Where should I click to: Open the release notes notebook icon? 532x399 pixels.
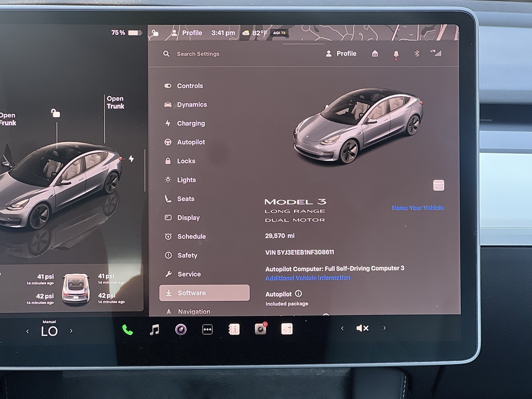click(287, 329)
